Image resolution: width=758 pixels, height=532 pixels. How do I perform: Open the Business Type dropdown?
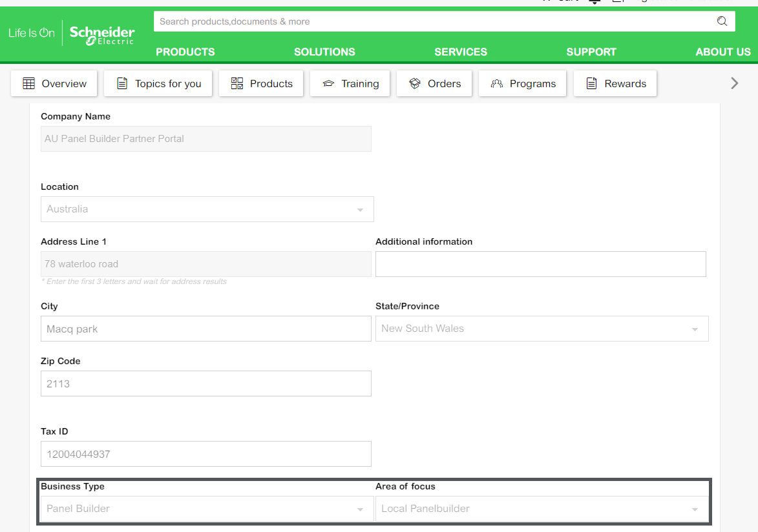pyautogui.click(x=207, y=509)
